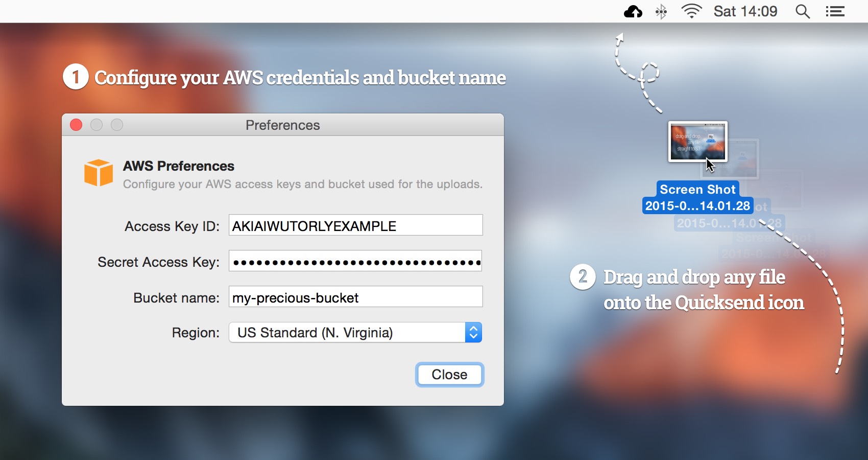Click the Wi-Fi icon in menu bar
The height and width of the screenshot is (460, 868).
click(691, 11)
